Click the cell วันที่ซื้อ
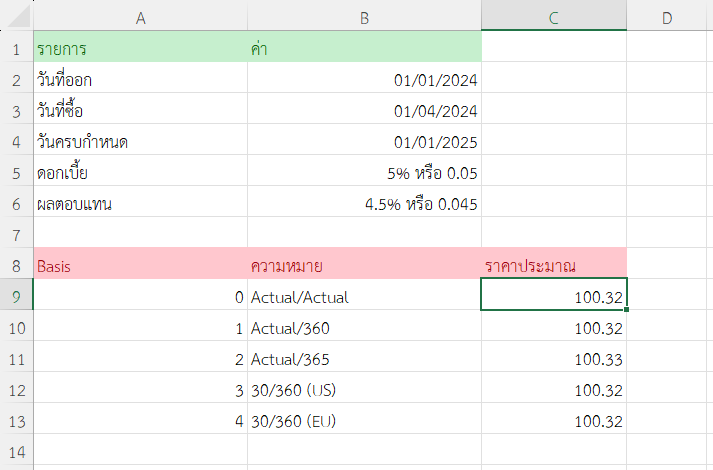Image resolution: width=713 pixels, height=470 pixels. tap(141, 109)
